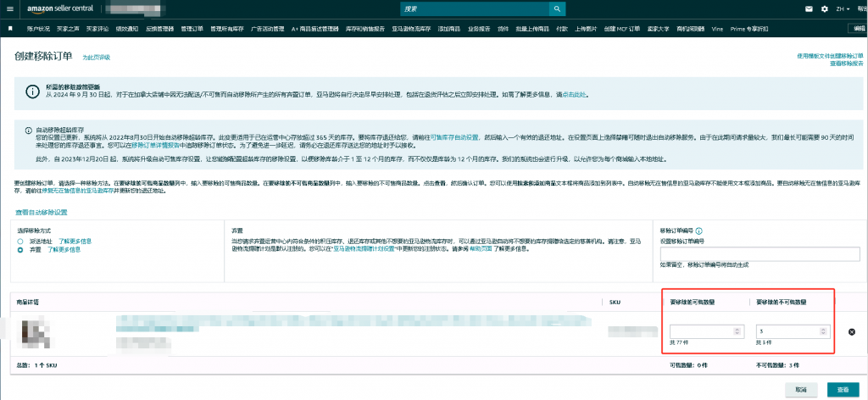Open 查看自动移除设置 link
Screen dimensions: 868x400
(42, 213)
